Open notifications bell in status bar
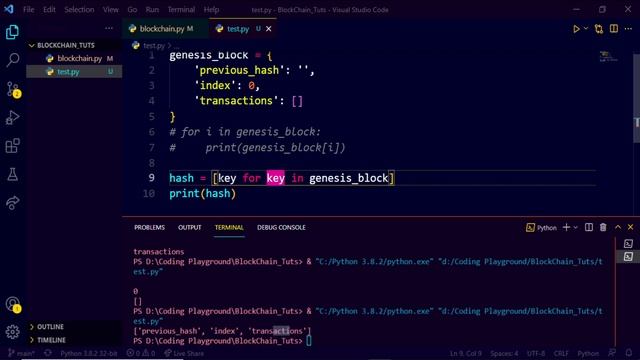This screenshot has width=640, height=360. 629,353
